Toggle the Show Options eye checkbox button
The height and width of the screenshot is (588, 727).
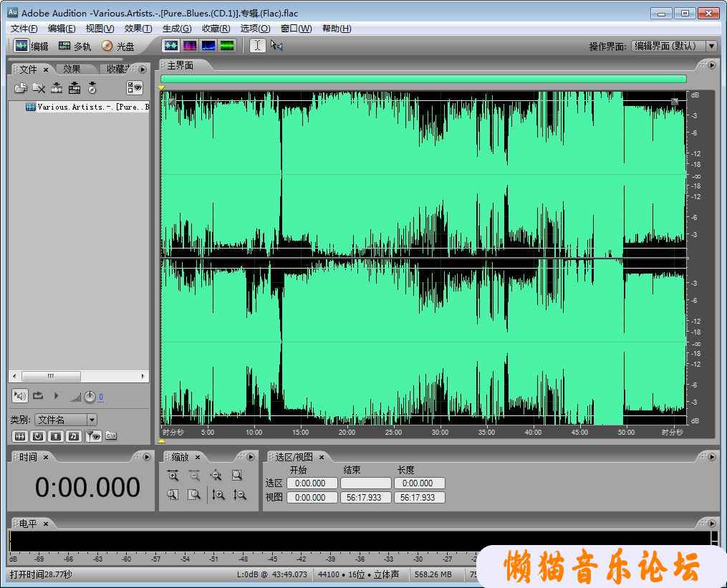[135, 87]
